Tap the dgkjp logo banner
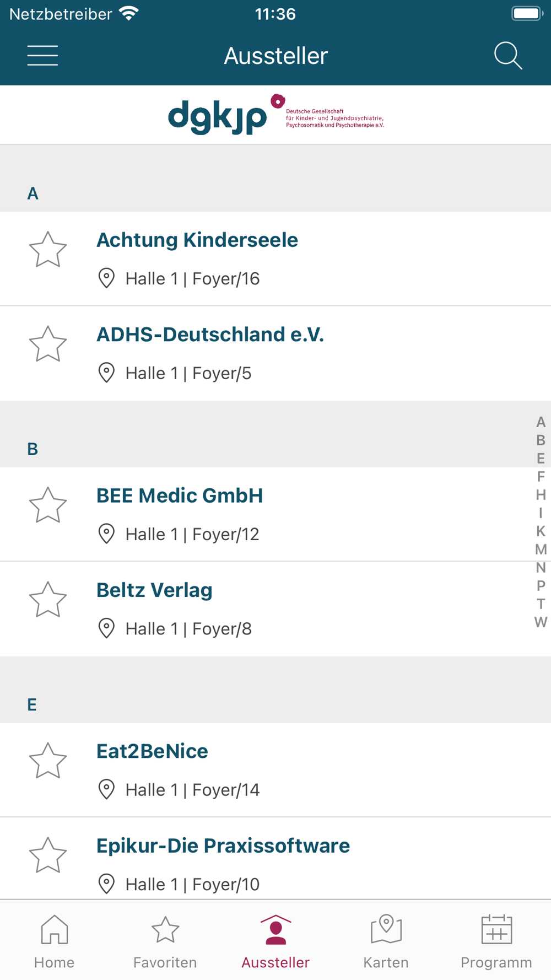The image size is (551, 980). point(275,115)
